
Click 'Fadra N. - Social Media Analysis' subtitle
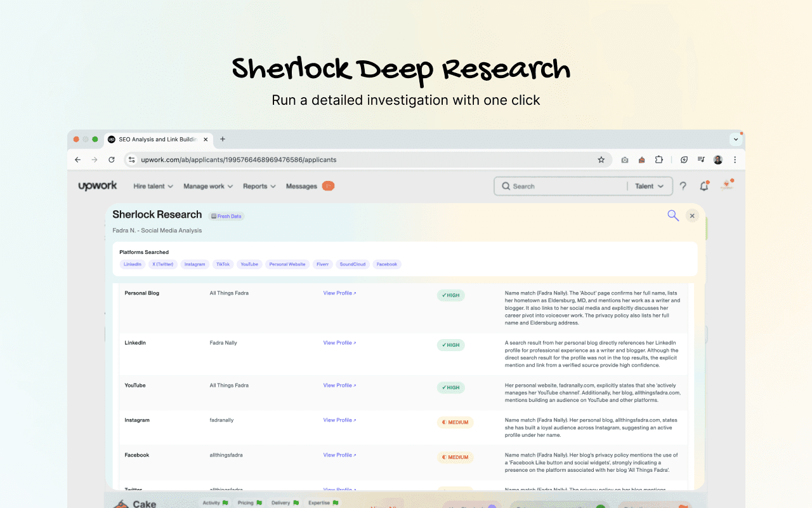pyautogui.click(x=157, y=231)
